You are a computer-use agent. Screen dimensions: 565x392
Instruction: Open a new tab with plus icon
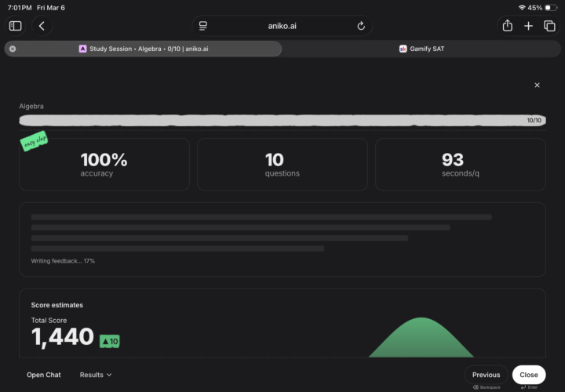pyautogui.click(x=528, y=26)
